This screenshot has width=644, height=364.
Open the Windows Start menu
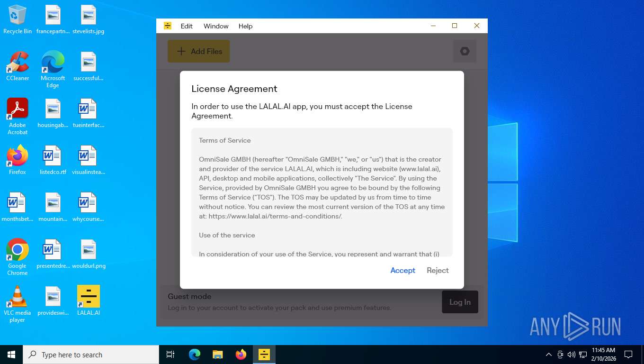coord(11,355)
